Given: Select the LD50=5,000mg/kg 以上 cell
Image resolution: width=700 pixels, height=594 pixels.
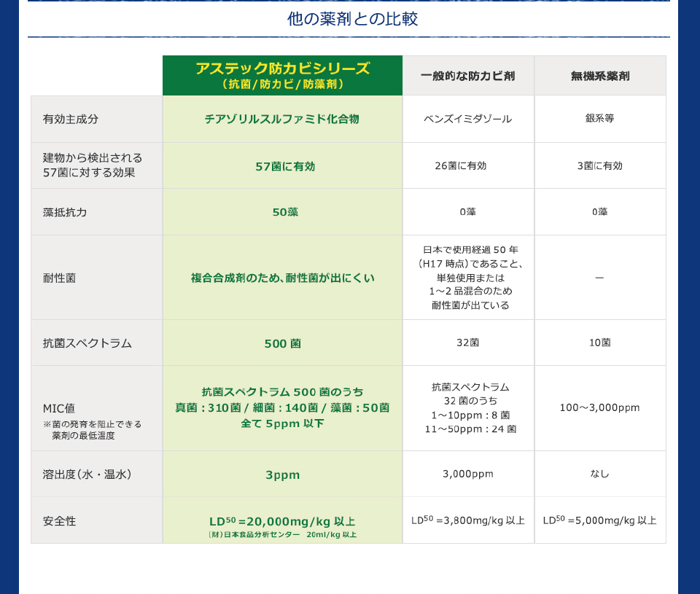Looking at the screenshot, I should 600,520.
